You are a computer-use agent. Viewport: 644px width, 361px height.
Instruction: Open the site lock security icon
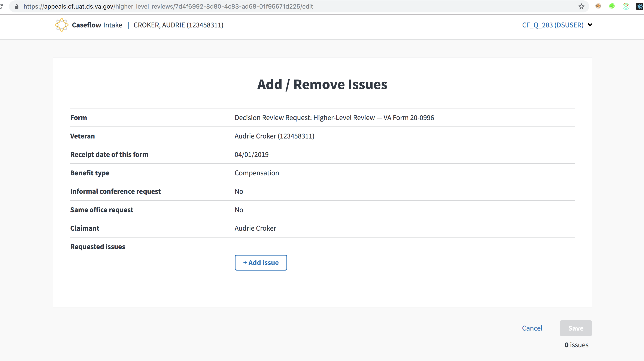(17, 6)
